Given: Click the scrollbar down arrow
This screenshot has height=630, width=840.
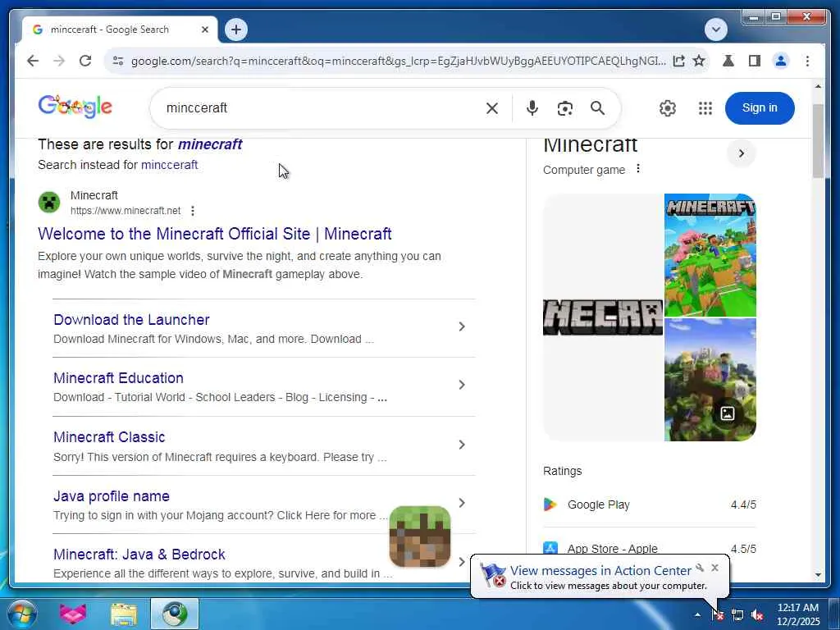Looking at the screenshot, I should point(818,575).
